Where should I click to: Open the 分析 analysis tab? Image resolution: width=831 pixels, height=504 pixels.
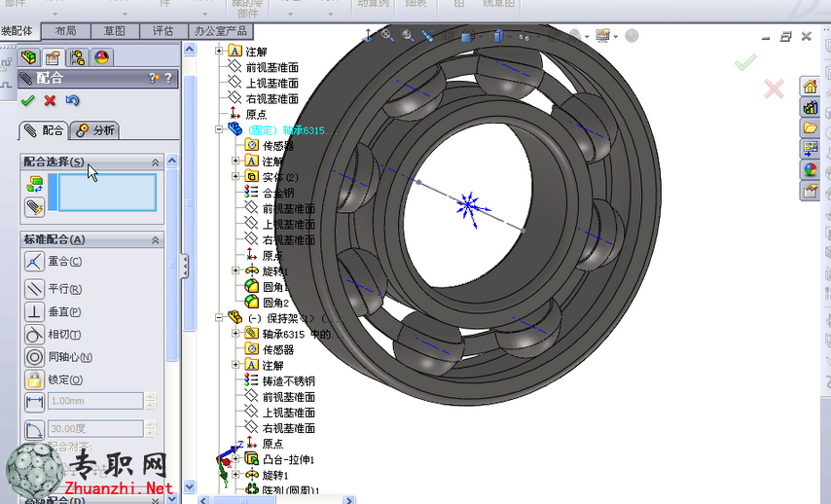pyautogui.click(x=95, y=130)
